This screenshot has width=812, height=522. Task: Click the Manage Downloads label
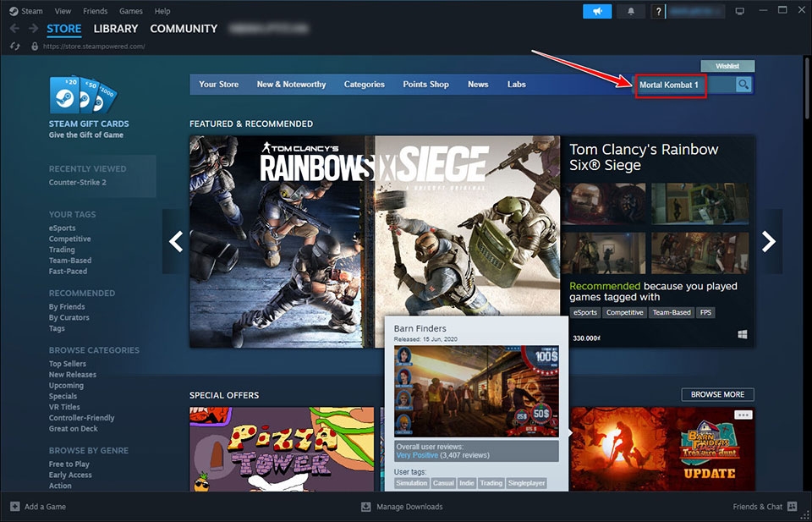(x=409, y=507)
